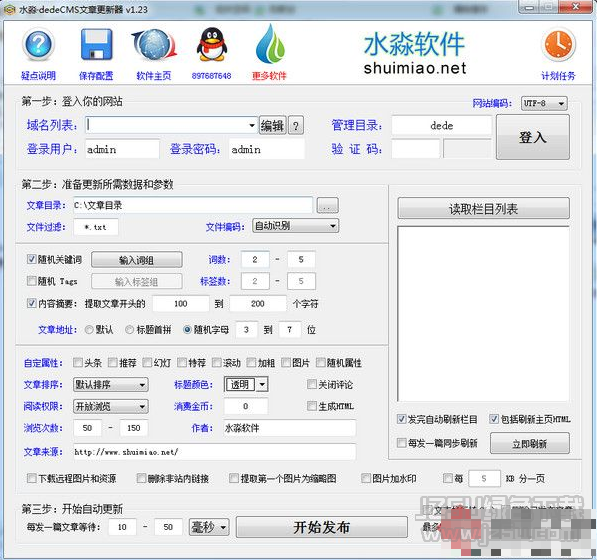This screenshot has width=597, height=560.
Task: Open the 文件编码 自动识别 dropdown
Action: [x=295, y=226]
